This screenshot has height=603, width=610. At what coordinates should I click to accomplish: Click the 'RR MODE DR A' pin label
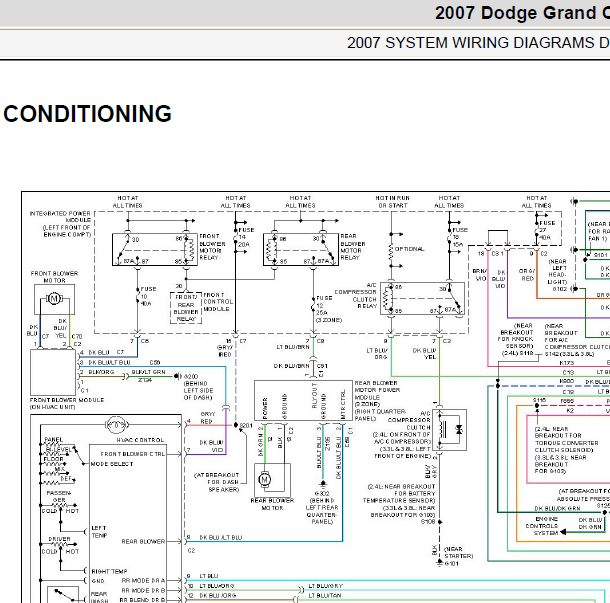coord(143,580)
